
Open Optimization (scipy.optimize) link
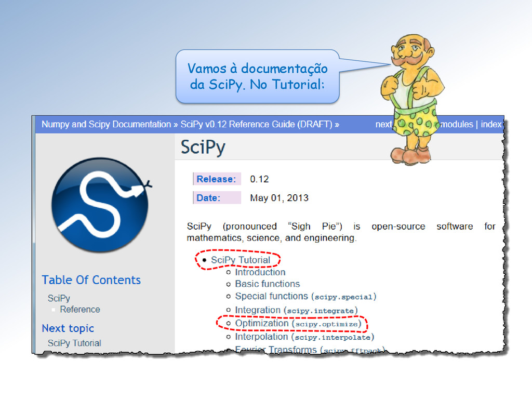point(298,323)
